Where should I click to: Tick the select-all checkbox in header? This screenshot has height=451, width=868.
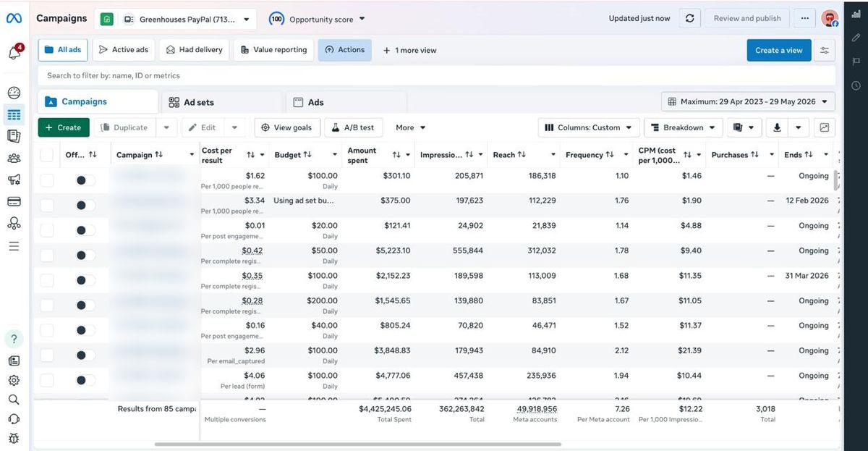point(47,155)
